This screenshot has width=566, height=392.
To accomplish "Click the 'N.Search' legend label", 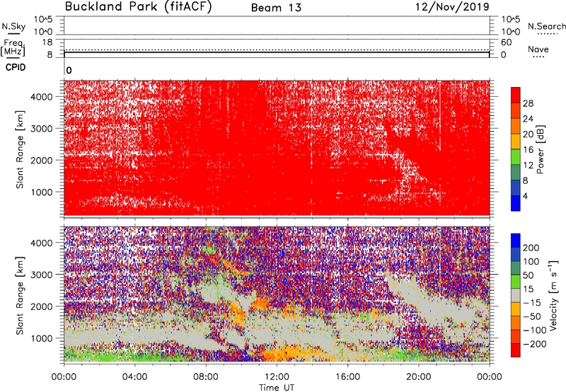I will pos(546,26).
